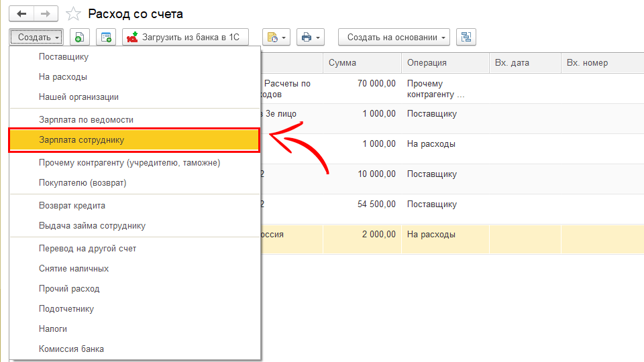This screenshot has height=362, width=644.
Task: Click the payment document list icon
Action: point(106,38)
